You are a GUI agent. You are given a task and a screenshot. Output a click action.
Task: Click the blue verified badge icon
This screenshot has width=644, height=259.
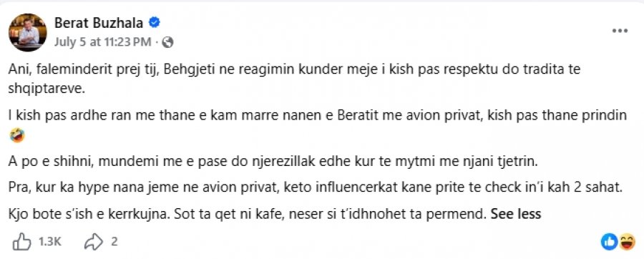[x=154, y=23]
